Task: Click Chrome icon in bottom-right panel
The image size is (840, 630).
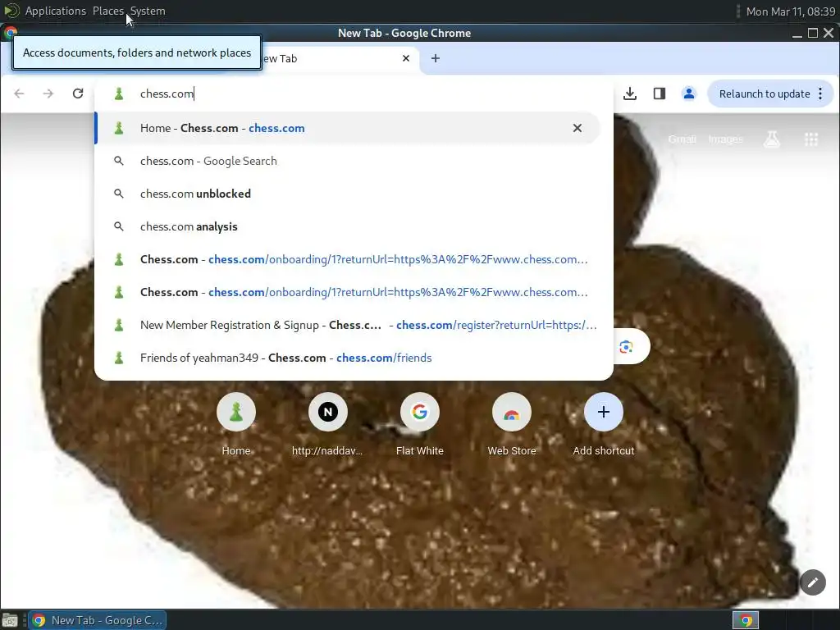Action: tap(746, 620)
